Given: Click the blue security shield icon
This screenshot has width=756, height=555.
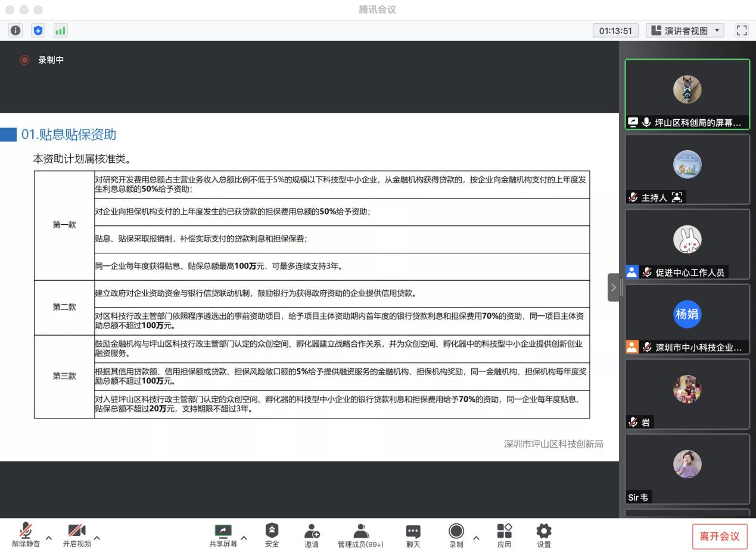Looking at the screenshot, I should (x=38, y=30).
